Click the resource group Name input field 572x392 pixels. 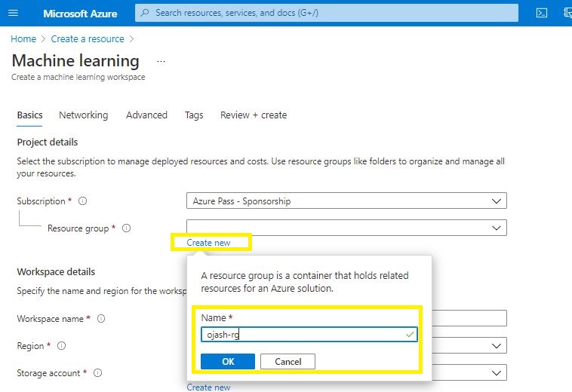[302, 334]
